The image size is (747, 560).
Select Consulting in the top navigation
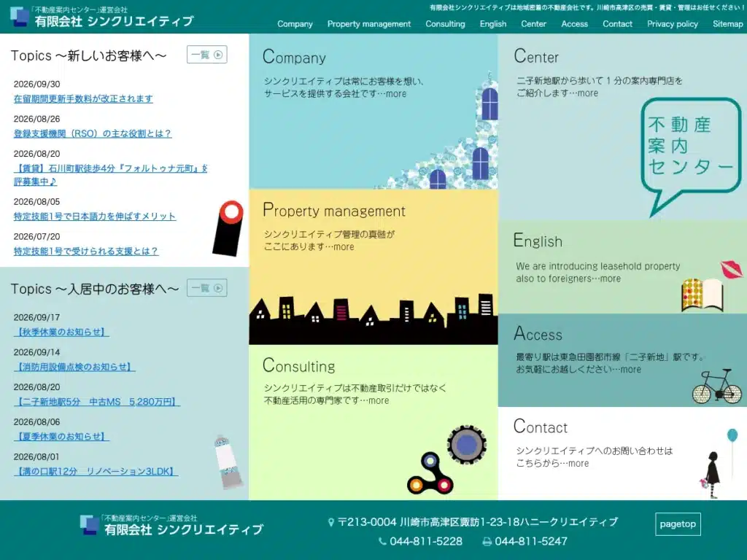point(445,24)
